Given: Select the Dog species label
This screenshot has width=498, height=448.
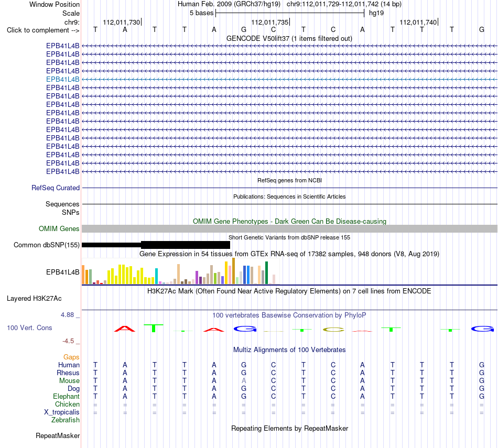Looking at the screenshot, I should [x=73, y=389].
